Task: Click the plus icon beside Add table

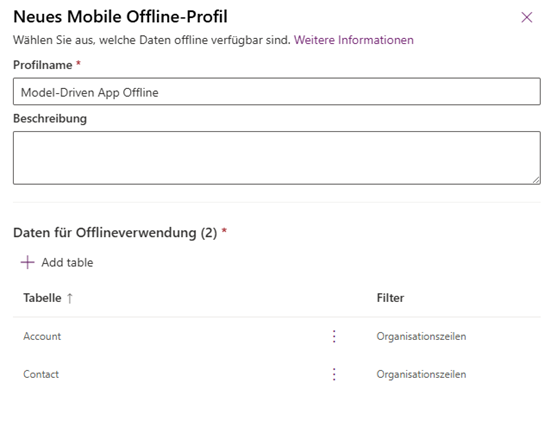Action: [27, 262]
